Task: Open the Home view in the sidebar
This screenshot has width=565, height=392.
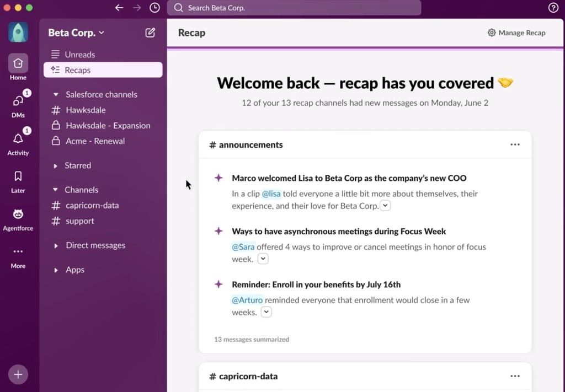Action: (18, 63)
